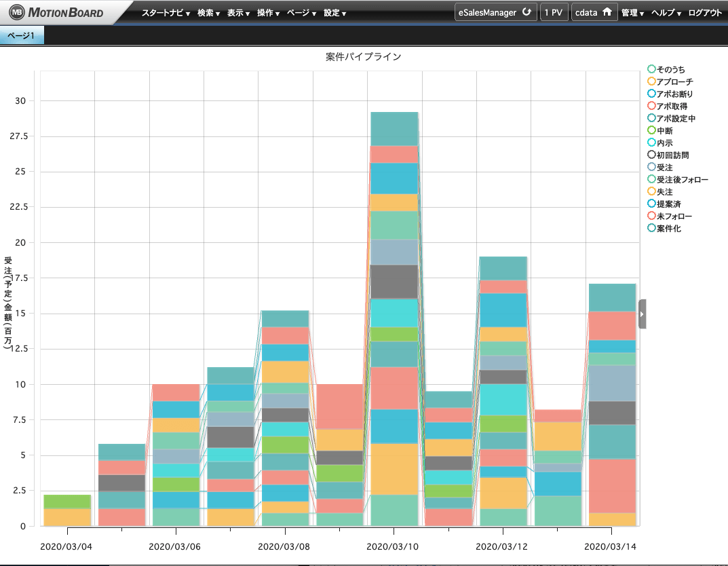
Task: Click the 2020/03/06 x-axis label
Action: 174,546
